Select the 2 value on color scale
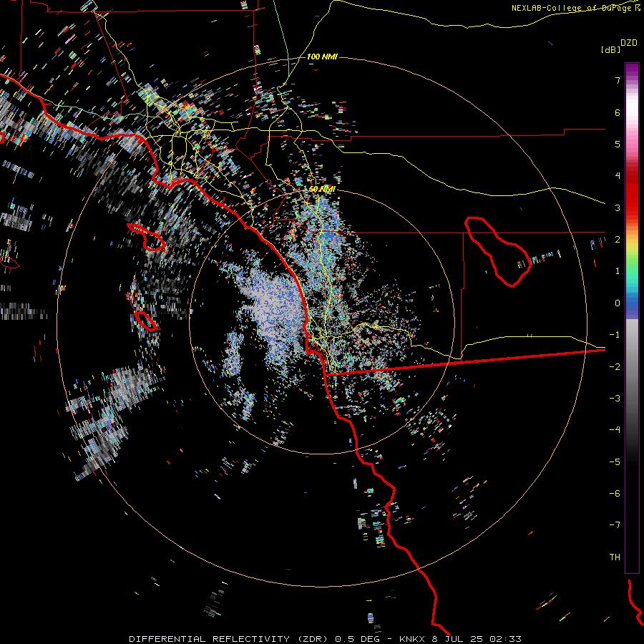 tap(618, 240)
